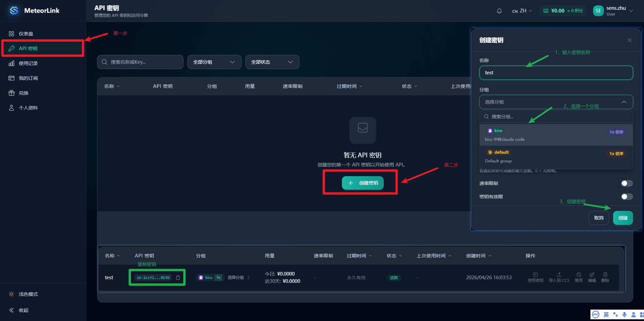Click the 搜索分组 search field
The image size is (644, 321).
click(556, 117)
